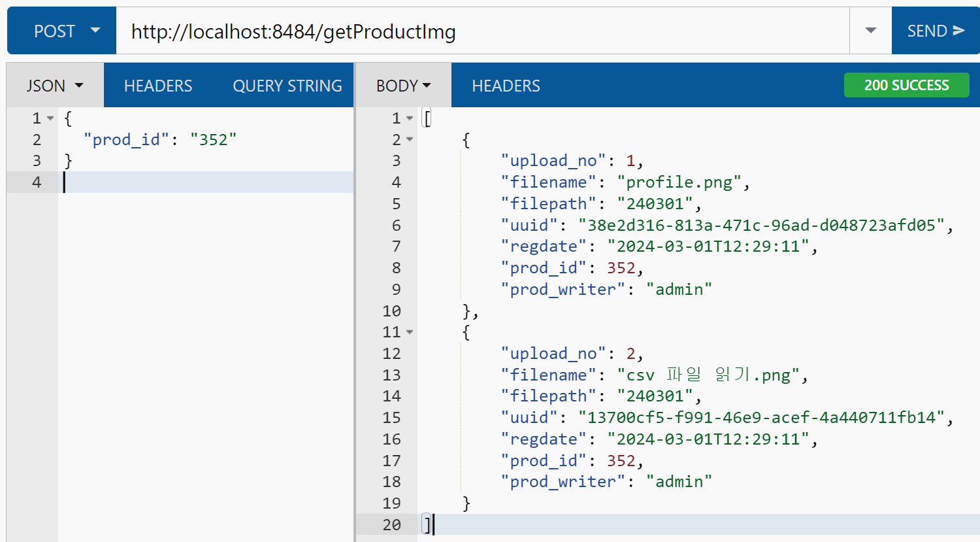Click the "profile.png" filename value

(x=679, y=182)
